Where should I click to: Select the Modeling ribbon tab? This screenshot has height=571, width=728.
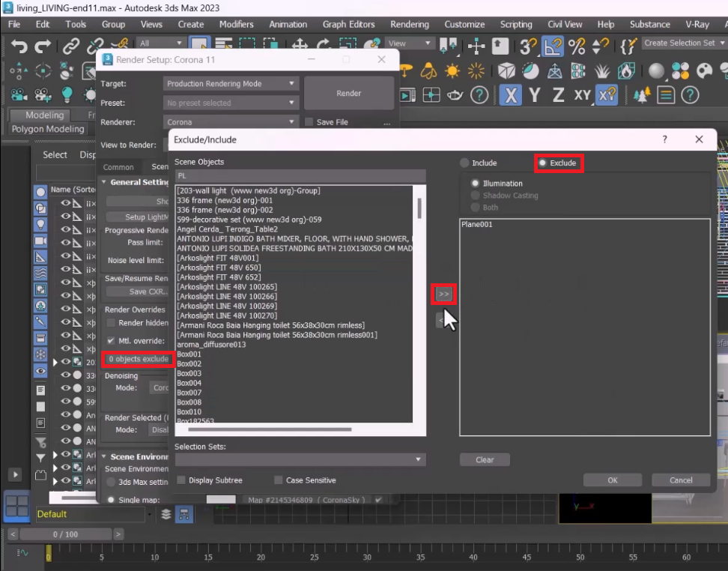45,115
